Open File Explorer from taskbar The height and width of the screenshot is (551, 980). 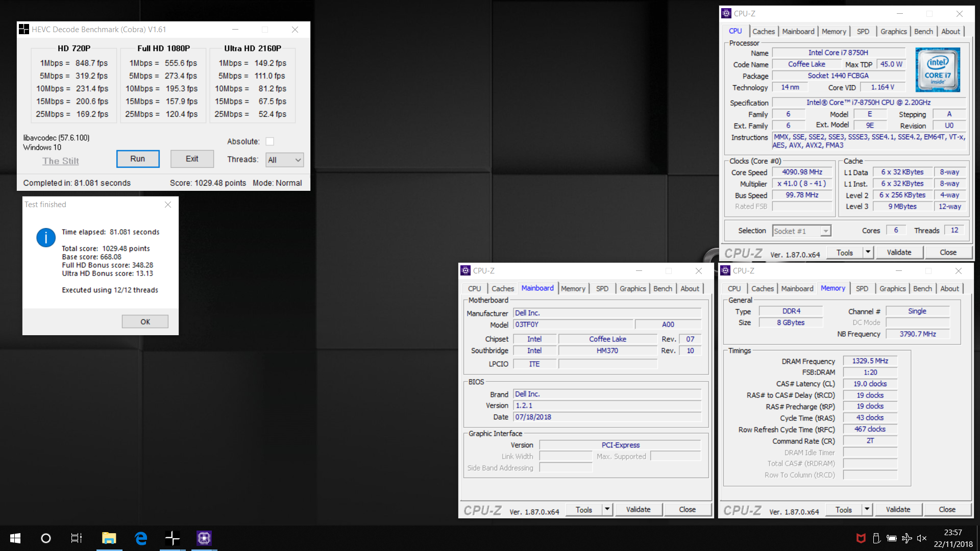[x=109, y=538]
